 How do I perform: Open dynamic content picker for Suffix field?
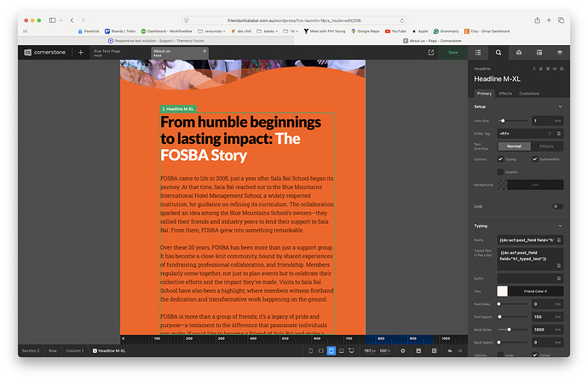(x=559, y=279)
